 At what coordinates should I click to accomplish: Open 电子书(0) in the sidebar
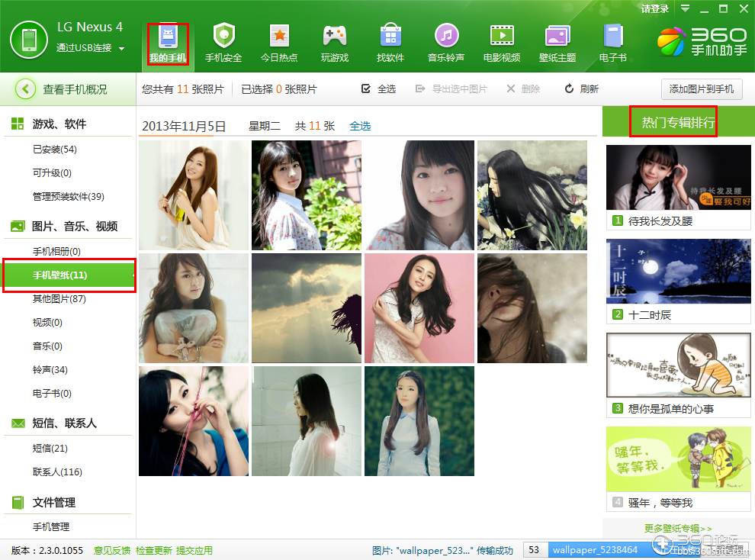[x=52, y=393]
